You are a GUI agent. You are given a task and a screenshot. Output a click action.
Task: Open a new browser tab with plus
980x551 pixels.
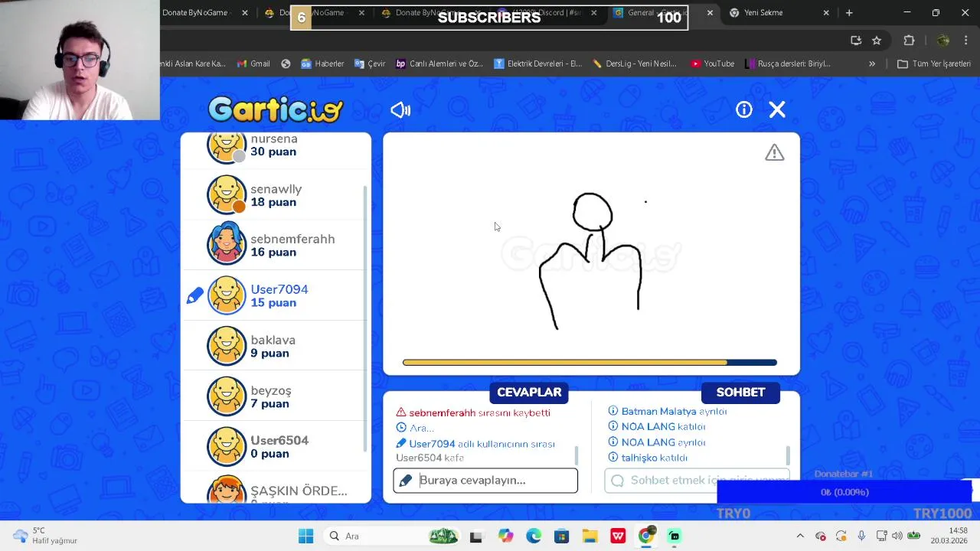[849, 13]
